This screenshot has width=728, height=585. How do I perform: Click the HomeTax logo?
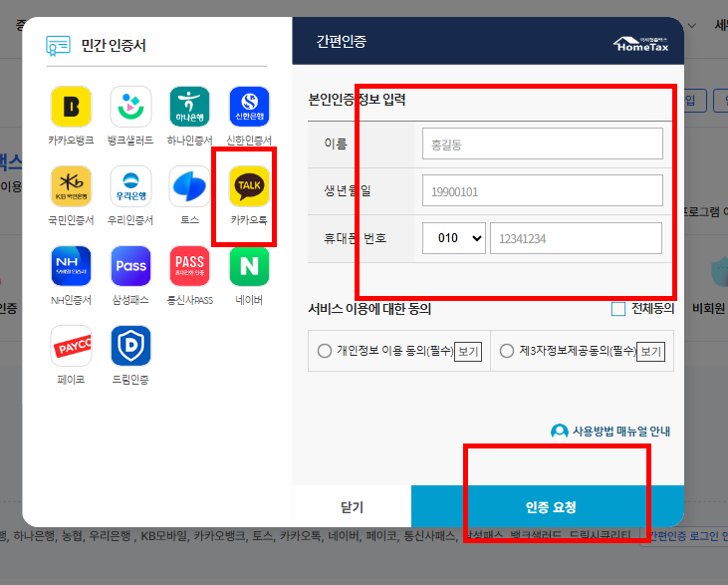pos(641,44)
